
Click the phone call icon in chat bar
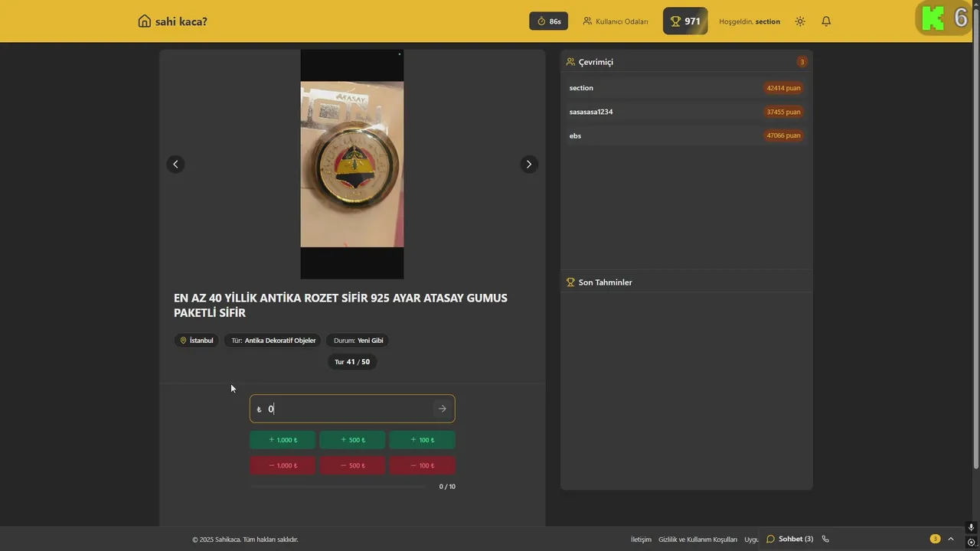825,539
